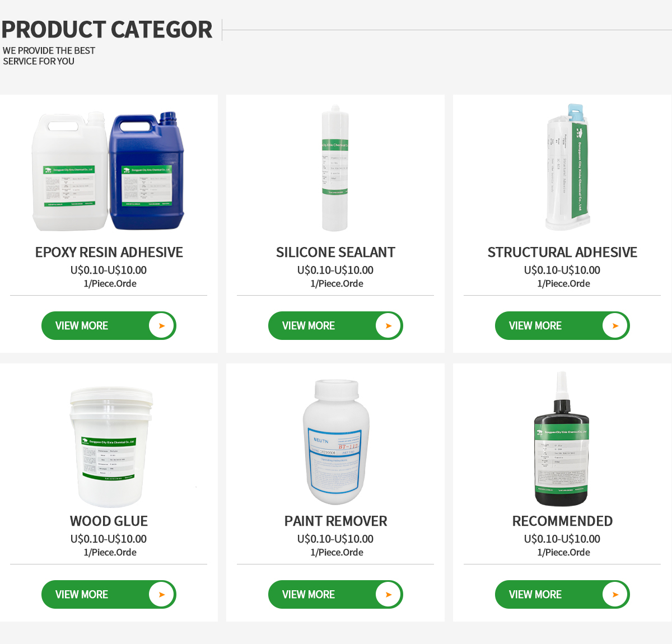This screenshot has height=644, width=672.
Task: Select the Silicone Sealant title link
Action: (335, 253)
